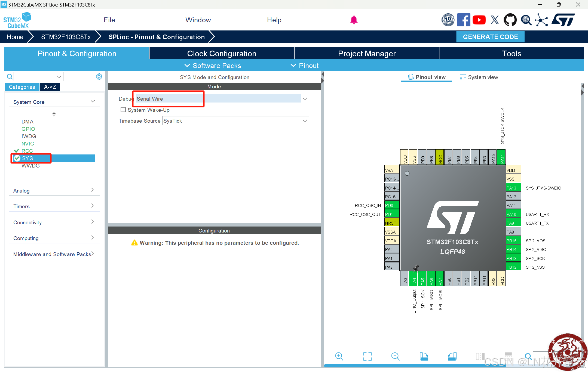Open the Debug Serial Wire dropdown
The image size is (588, 372).
click(x=305, y=99)
